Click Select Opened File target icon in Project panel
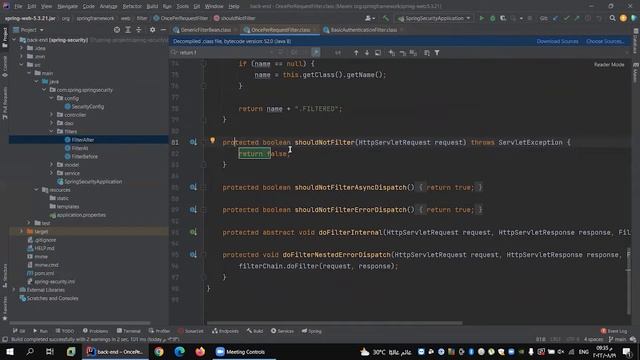This screenshot has height=360, width=640. (x=117, y=30)
